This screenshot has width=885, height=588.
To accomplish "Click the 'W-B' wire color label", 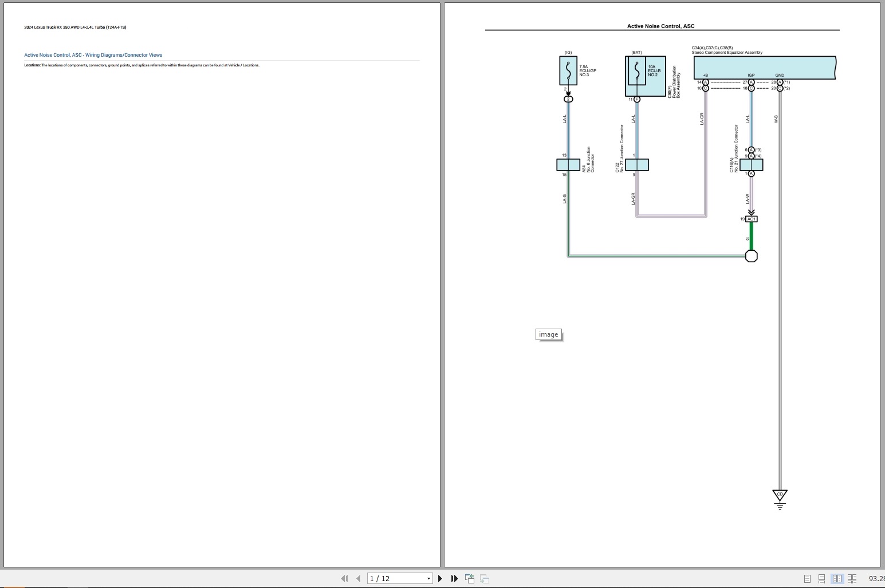I will point(776,119).
